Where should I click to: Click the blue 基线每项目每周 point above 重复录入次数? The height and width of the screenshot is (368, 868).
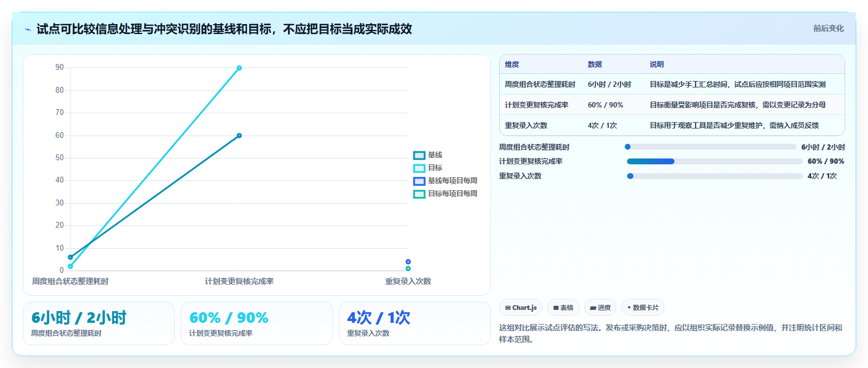[408, 262]
